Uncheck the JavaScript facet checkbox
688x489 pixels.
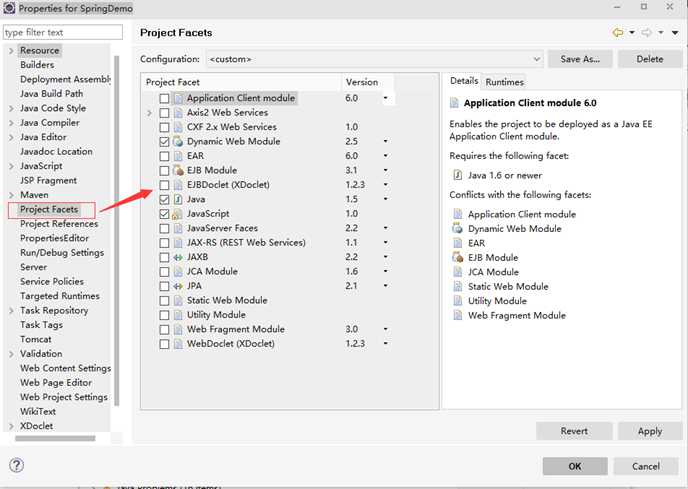point(164,214)
